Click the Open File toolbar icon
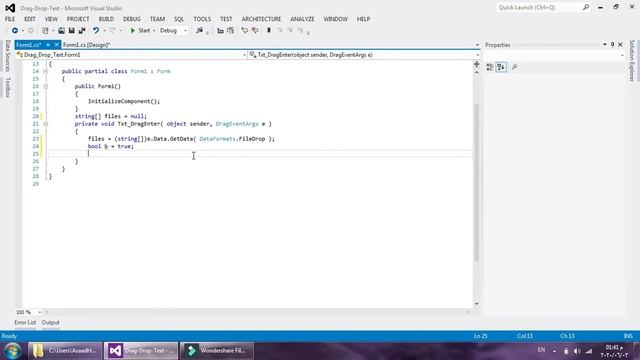 (x=61, y=31)
